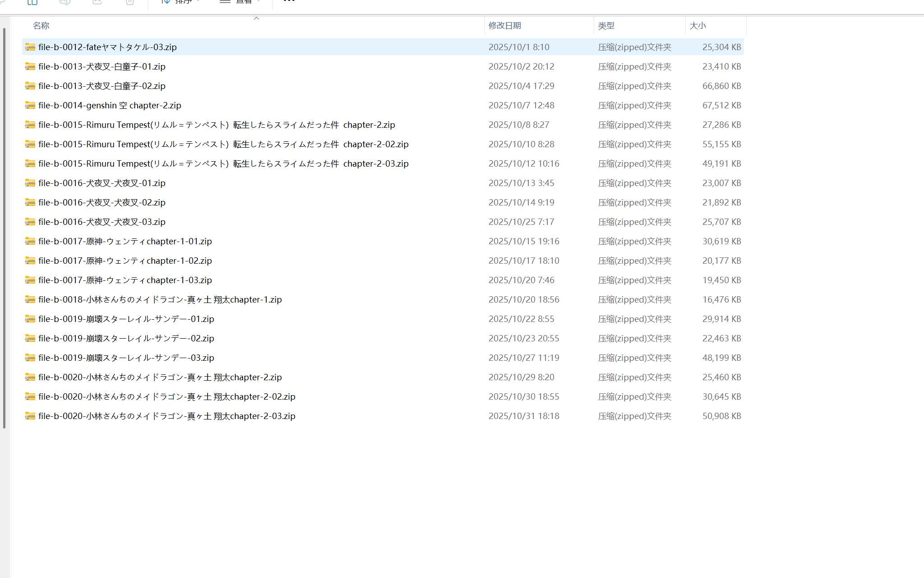Click zip icon of Rimuru Tempest chapter-2-02.zip
This screenshot has width=924, height=578.
point(30,144)
